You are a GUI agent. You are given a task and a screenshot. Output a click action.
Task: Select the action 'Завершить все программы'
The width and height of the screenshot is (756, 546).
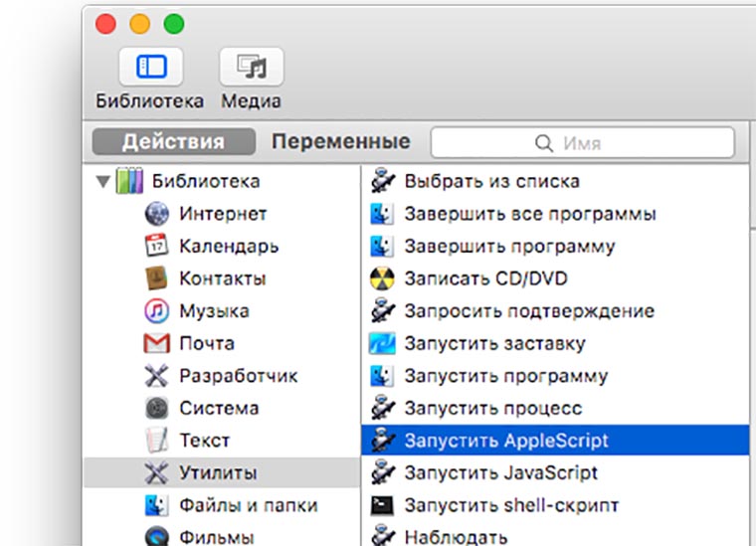[530, 214]
